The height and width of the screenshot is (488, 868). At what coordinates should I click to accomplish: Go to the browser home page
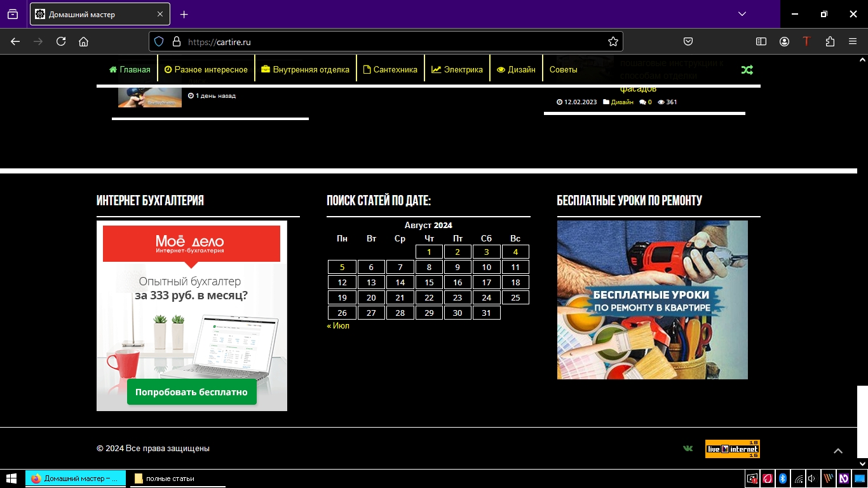tap(83, 41)
